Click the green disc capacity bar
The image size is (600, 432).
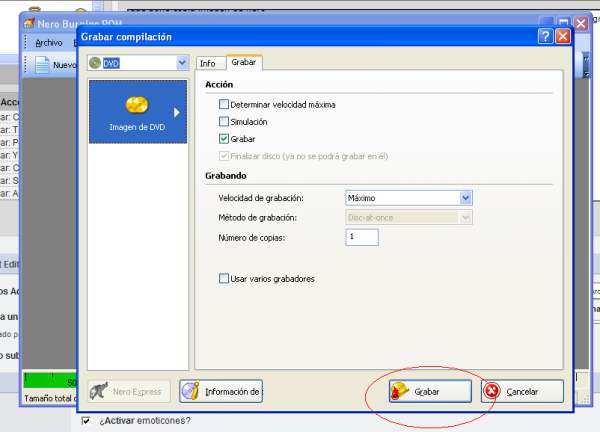(x=50, y=381)
